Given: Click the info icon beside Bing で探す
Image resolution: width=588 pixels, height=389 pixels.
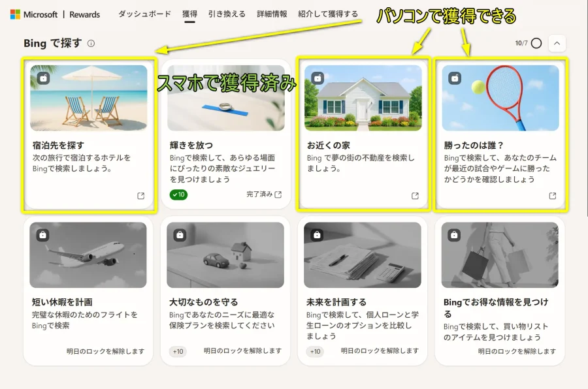Looking at the screenshot, I should point(91,44).
